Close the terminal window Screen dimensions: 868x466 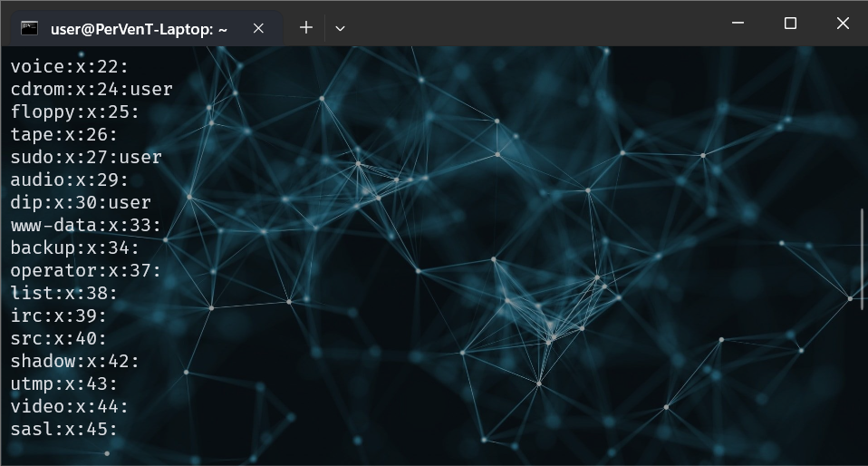[843, 24]
